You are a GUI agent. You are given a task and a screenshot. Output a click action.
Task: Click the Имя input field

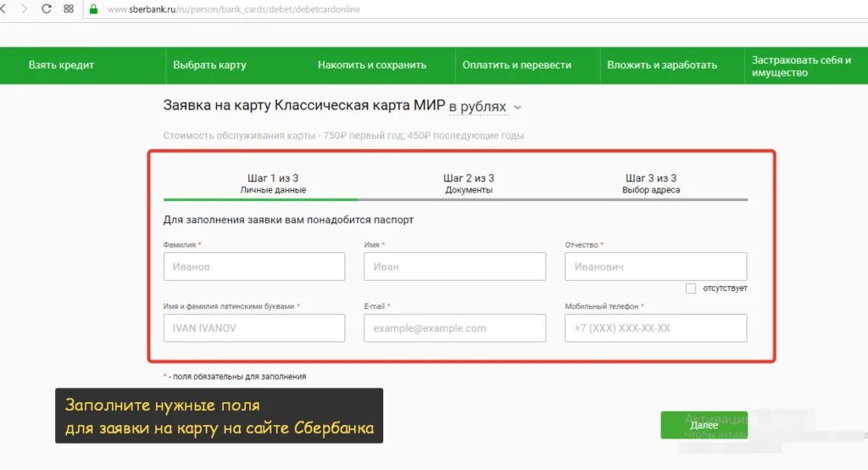pyautogui.click(x=455, y=266)
